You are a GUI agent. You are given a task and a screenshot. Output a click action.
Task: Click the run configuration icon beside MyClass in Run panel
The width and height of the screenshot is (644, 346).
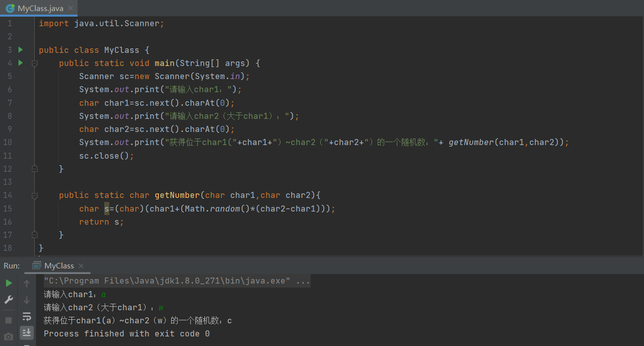tap(36, 265)
